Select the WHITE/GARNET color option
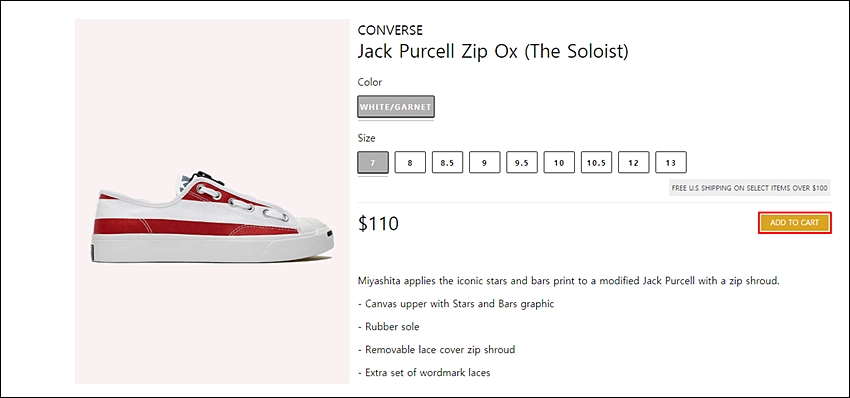The width and height of the screenshot is (850, 398). [396, 107]
